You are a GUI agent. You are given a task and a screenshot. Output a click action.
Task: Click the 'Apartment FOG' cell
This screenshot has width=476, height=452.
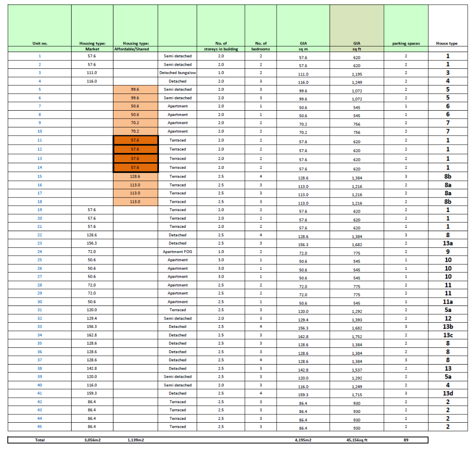[x=177, y=252]
